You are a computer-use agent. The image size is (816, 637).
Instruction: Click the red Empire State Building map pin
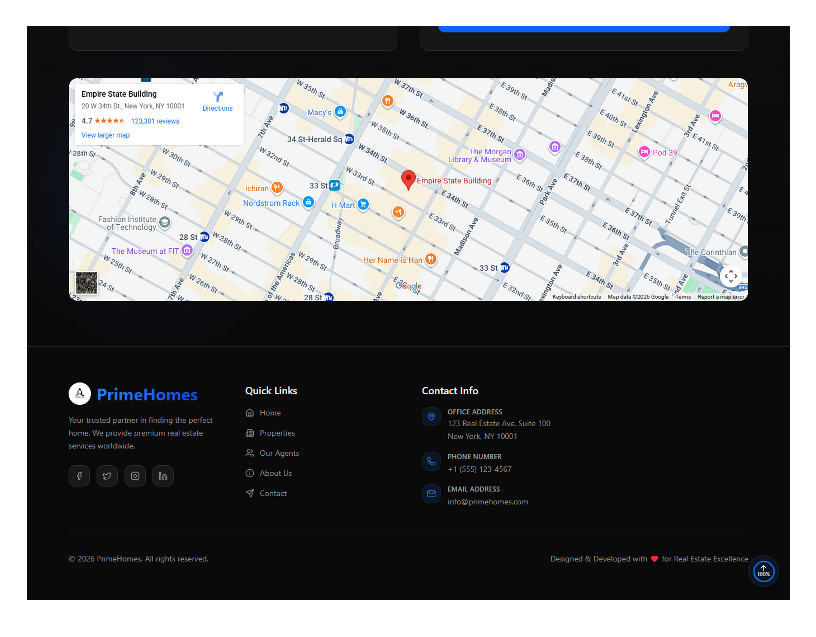409,180
